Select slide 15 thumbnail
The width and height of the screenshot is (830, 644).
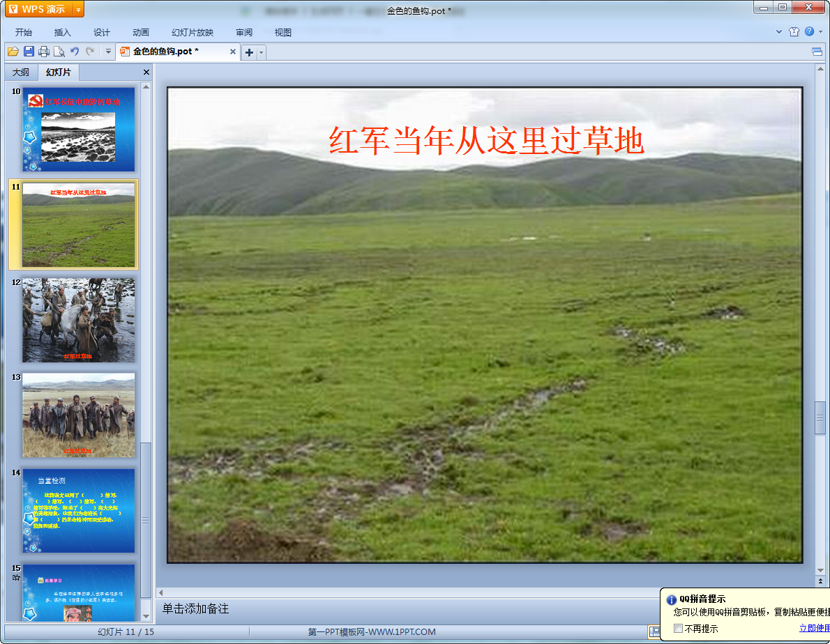point(78,592)
